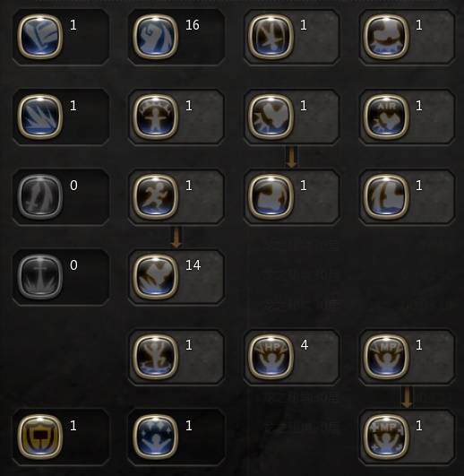This screenshot has height=476, width=464.
Task: Select the disabled cloaked figure skill icon
Action: click(40, 196)
